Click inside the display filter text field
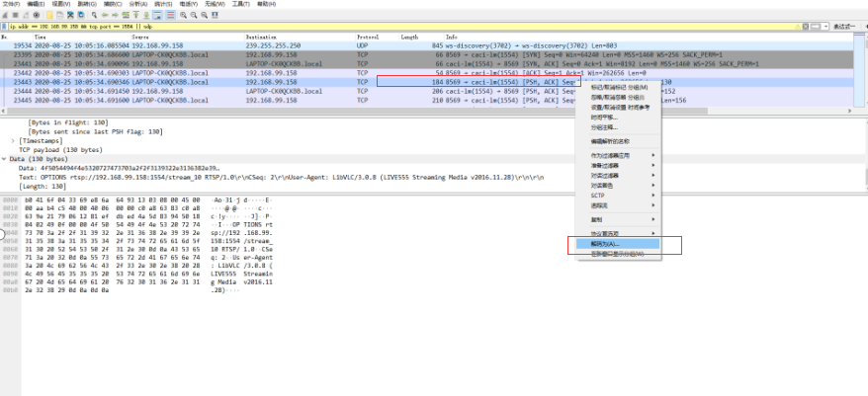Image resolution: width=868 pixels, height=396 pixels. [x=404, y=26]
